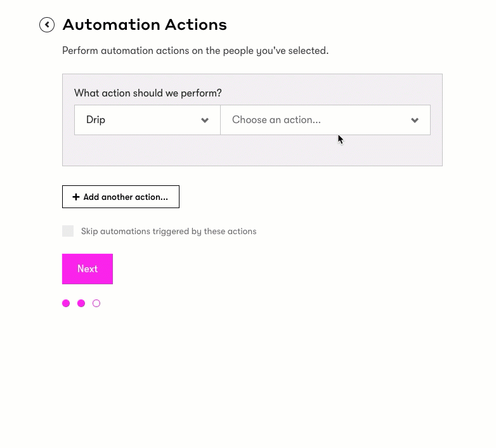This screenshot has height=448, width=496.
Task: Click the Choose an action placeholder text
Action: [276, 120]
